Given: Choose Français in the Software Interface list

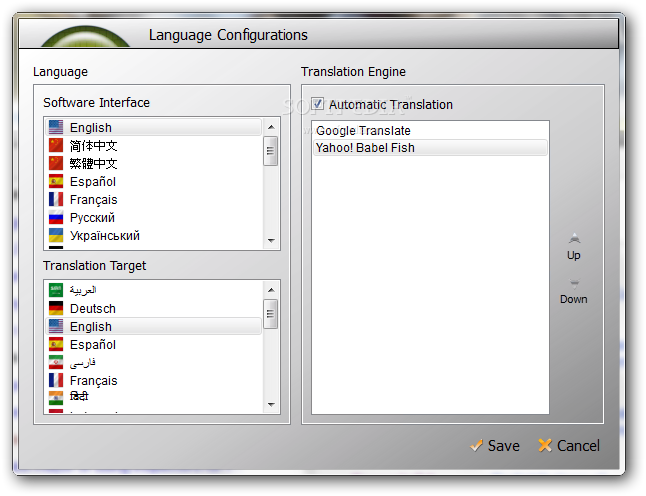Looking at the screenshot, I should (153, 199).
